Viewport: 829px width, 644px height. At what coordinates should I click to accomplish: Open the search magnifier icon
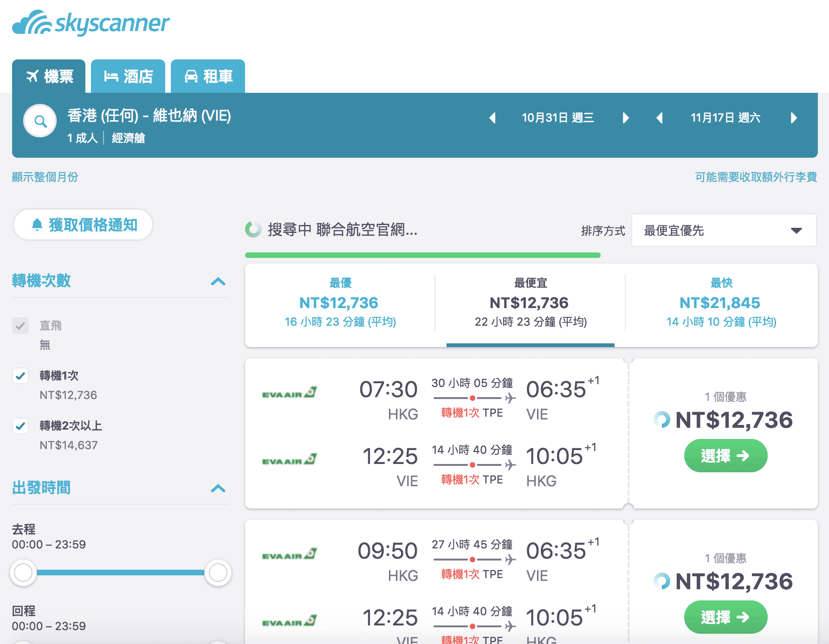(40, 121)
